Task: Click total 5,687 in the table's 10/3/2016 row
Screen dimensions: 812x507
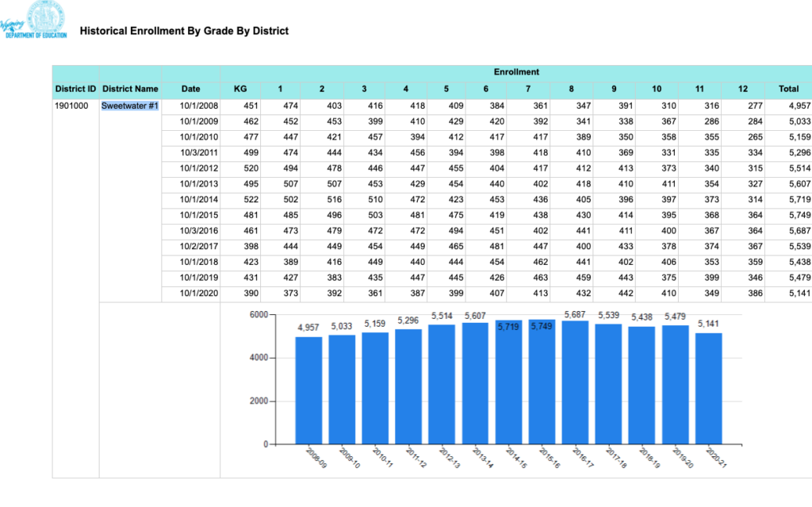Action: 799,230
